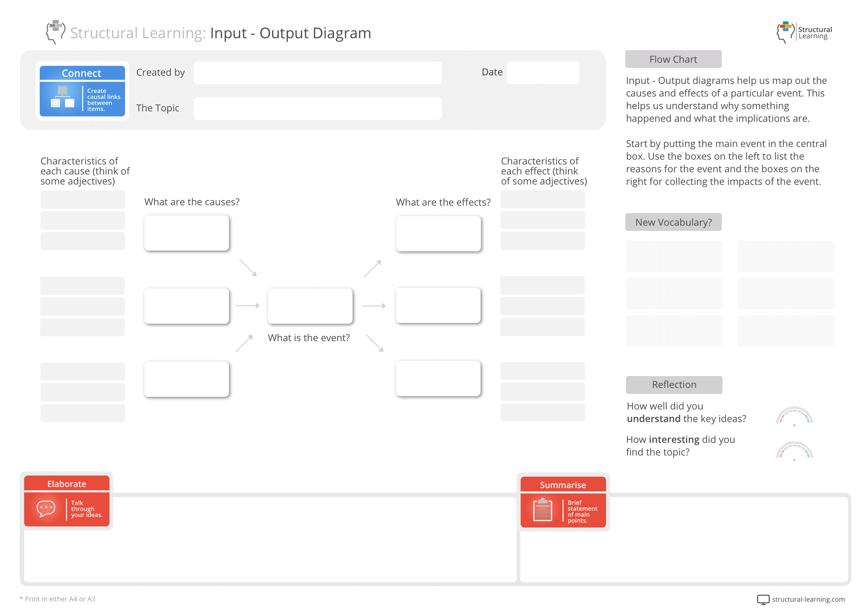Screen dimensions: 868x614
Task: Click the Summarise clipboard icon
Action: click(x=543, y=512)
